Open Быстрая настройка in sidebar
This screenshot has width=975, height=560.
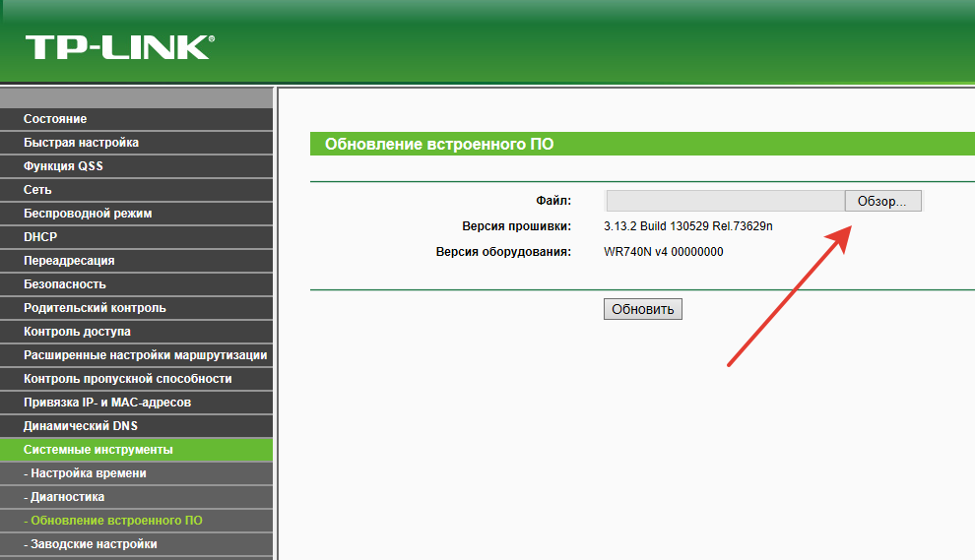point(136,143)
